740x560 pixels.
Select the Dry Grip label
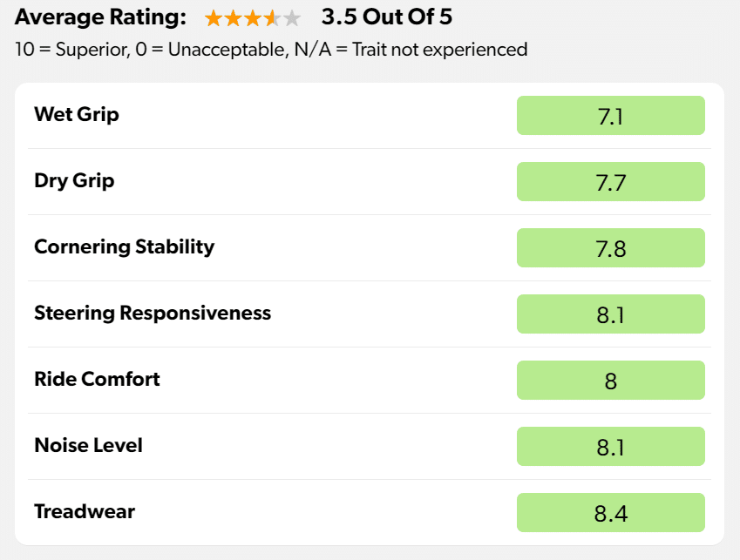pyautogui.click(x=74, y=180)
